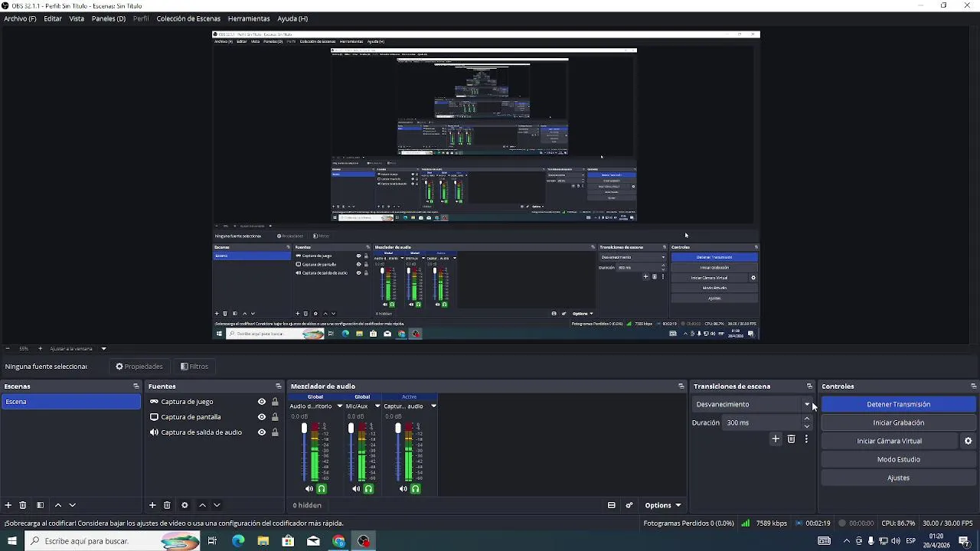Screen dimensions: 980x551
Task: Toggle audio mixer vertical layout icon
Action: tap(611, 505)
